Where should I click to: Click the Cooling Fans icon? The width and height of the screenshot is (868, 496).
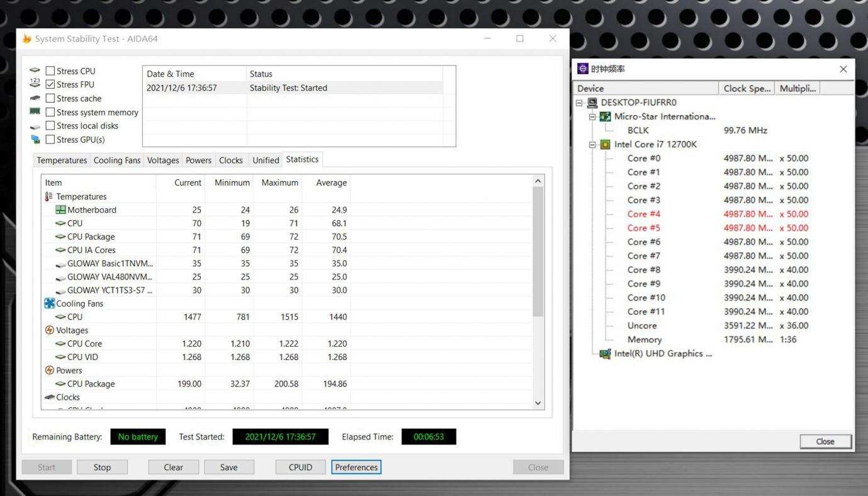click(49, 303)
